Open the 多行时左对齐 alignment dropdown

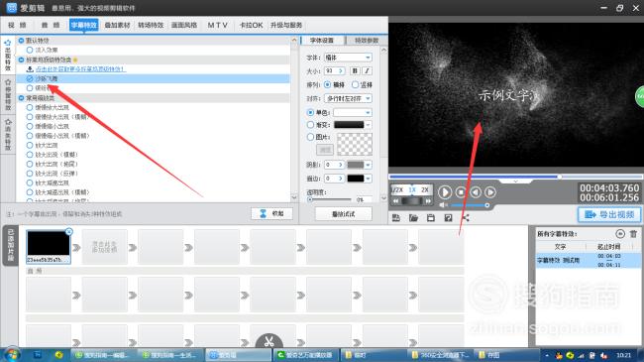(348, 98)
